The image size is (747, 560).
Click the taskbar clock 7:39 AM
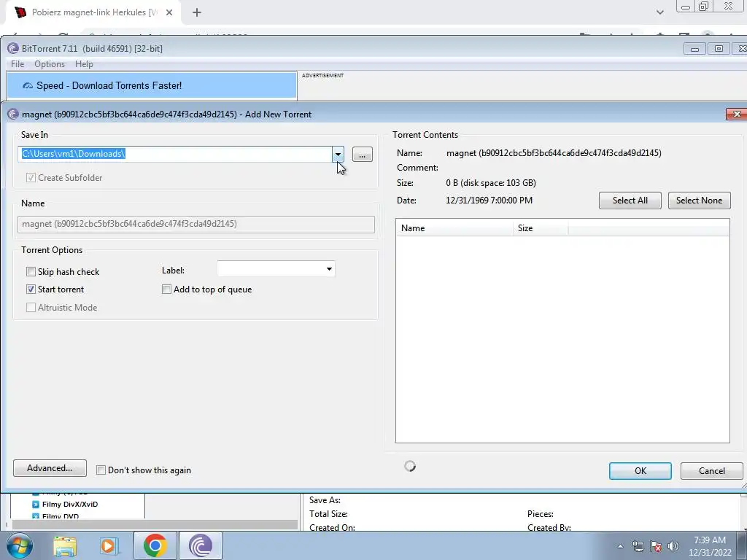pos(710,546)
